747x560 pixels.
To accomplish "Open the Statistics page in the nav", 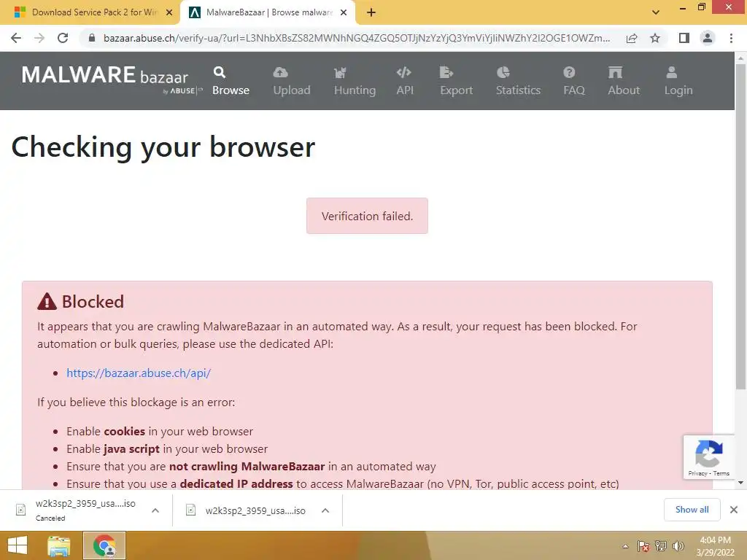I will tap(518, 82).
